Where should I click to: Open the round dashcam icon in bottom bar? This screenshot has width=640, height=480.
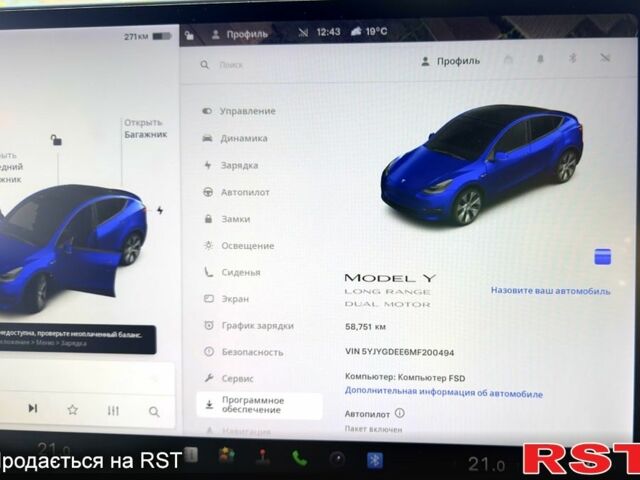click(x=337, y=459)
